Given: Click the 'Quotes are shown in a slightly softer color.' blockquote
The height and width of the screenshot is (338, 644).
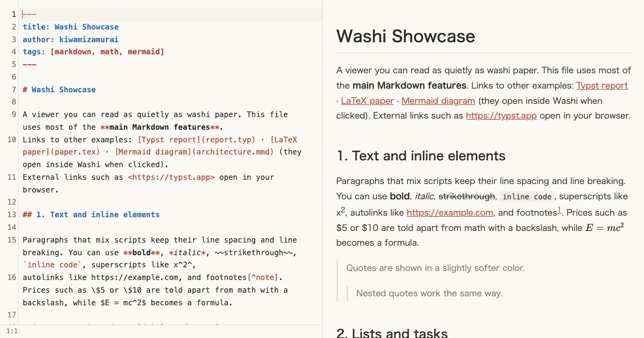Looking at the screenshot, I should point(435,268).
